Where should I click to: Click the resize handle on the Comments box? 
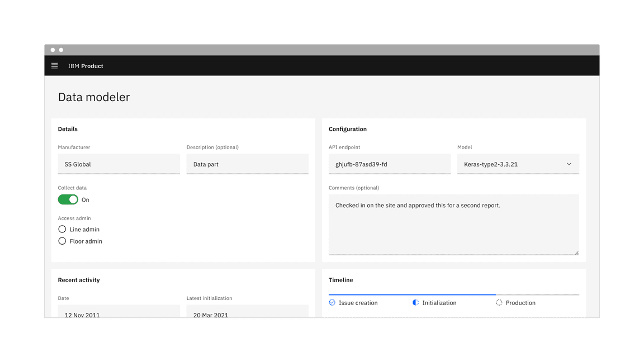click(x=576, y=251)
